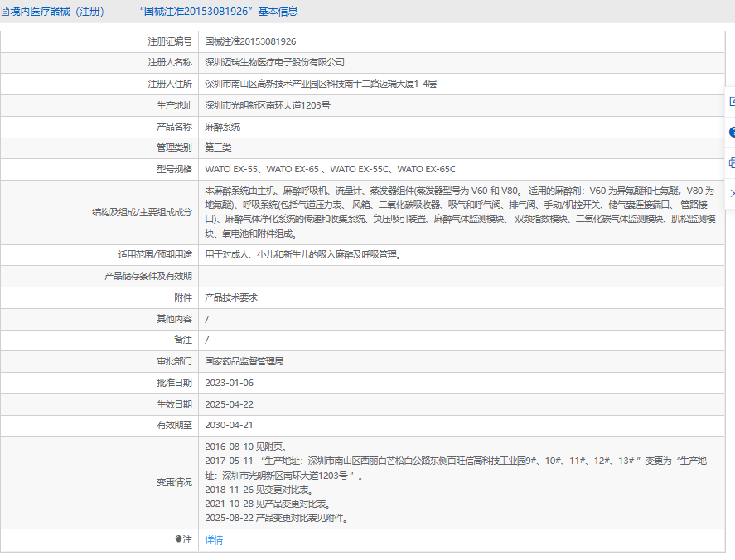The width and height of the screenshot is (735, 560).
Task: Click the 注册人住所 row label
Action: [170, 84]
